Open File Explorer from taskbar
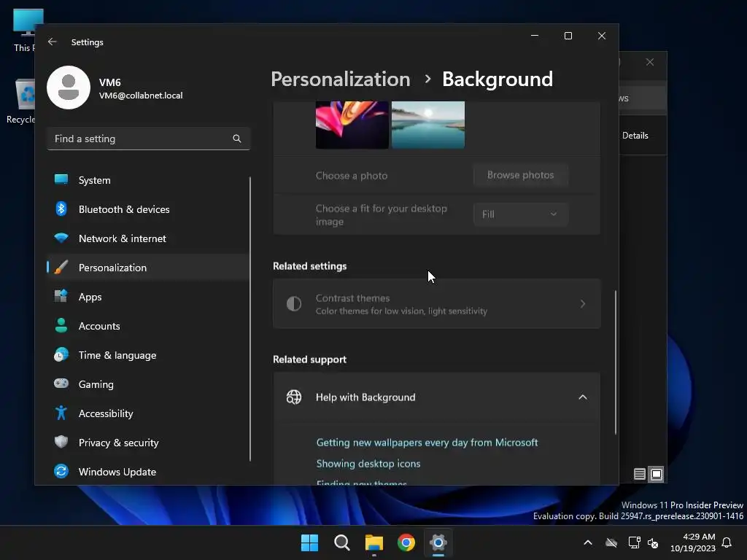Viewport: 747px width, 560px height. pyautogui.click(x=374, y=542)
